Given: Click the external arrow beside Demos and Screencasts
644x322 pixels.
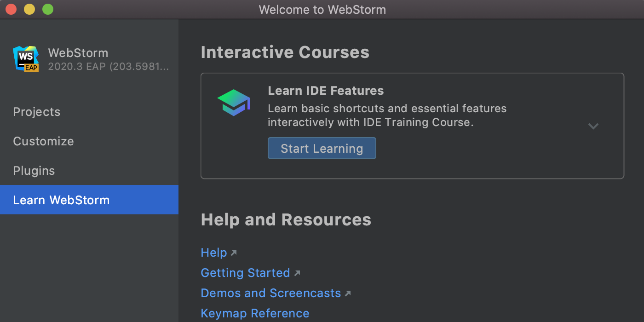Looking at the screenshot, I should (x=348, y=293).
